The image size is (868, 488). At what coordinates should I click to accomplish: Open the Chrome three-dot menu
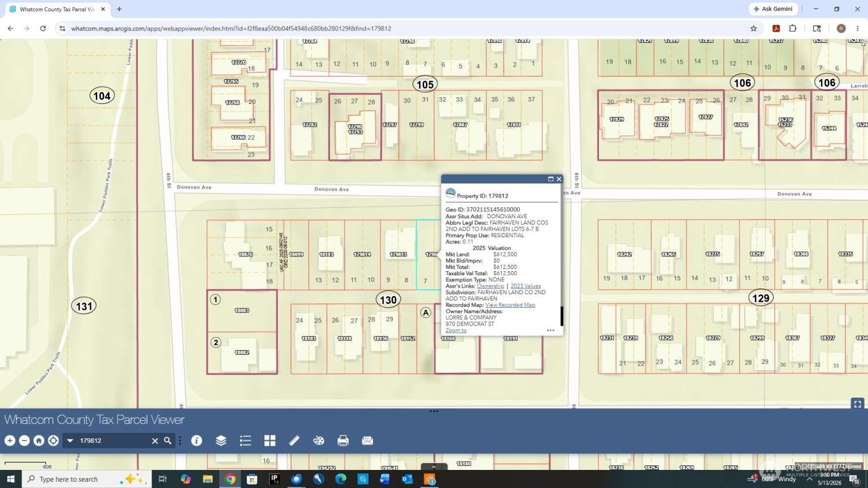(858, 28)
